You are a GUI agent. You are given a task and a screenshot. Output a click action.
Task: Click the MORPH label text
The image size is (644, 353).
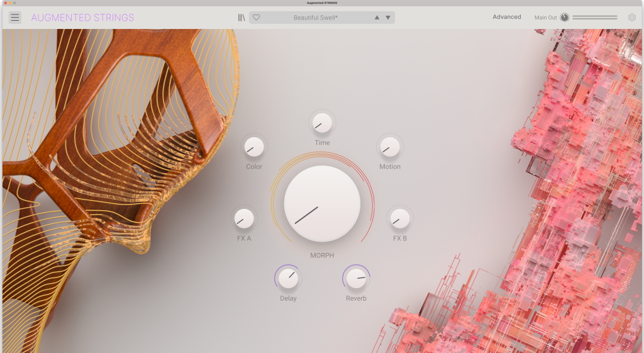pos(322,255)
